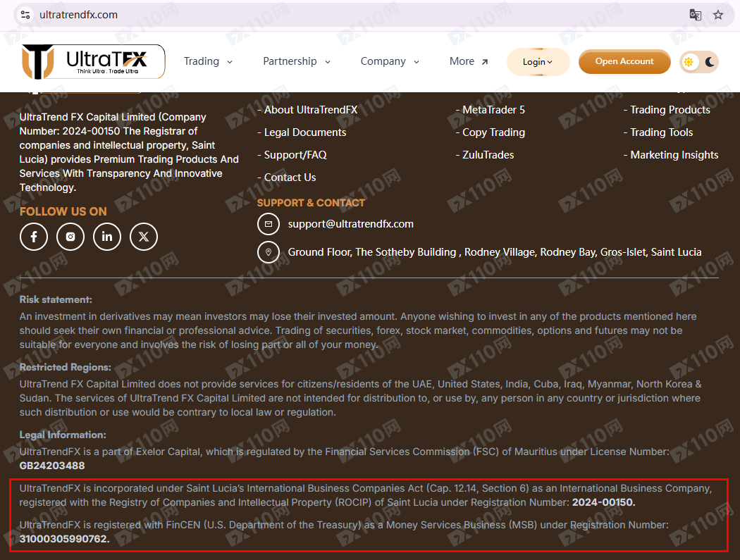Click the translate page icon in address bar
Image resolution: width=740 pixels, height=560 pixels.
[x=695, y=15]
